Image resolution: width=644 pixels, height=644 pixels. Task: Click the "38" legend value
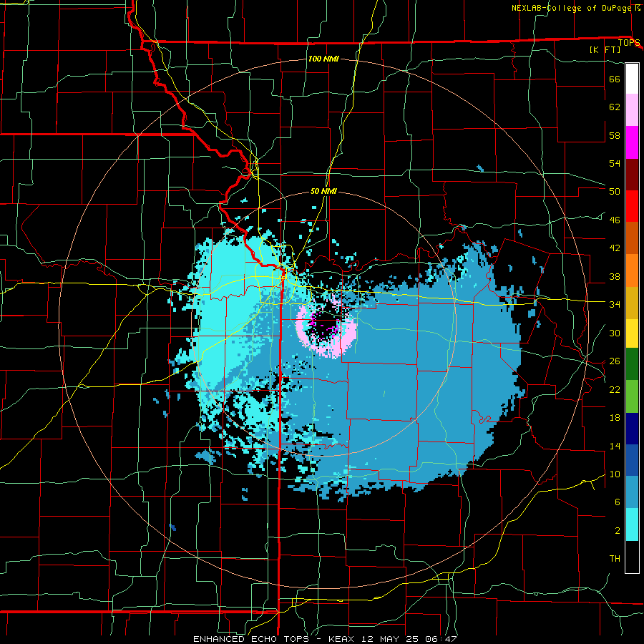[615, 277]
